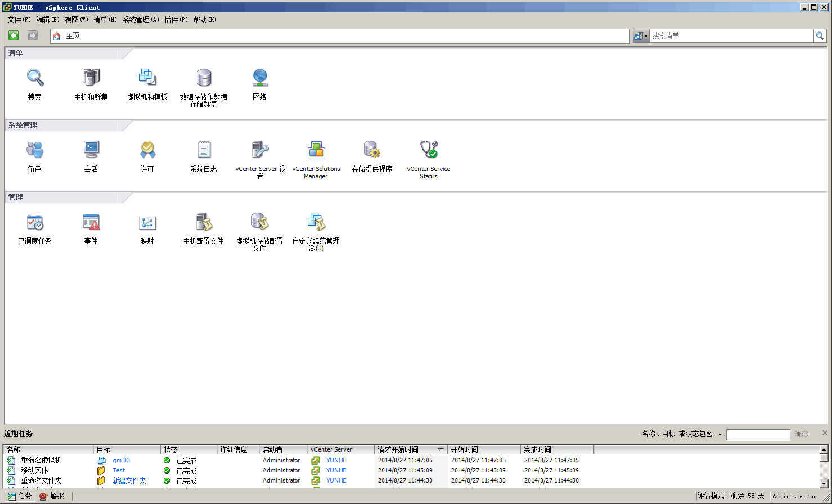The width and height of the screenshot is (832, 504).
Task: Close the 近期任务 panel
Action: [825, 433]
